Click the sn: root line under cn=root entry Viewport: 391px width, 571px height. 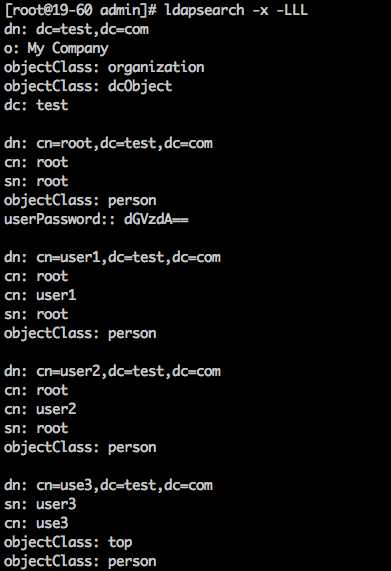tap(36, 181)
